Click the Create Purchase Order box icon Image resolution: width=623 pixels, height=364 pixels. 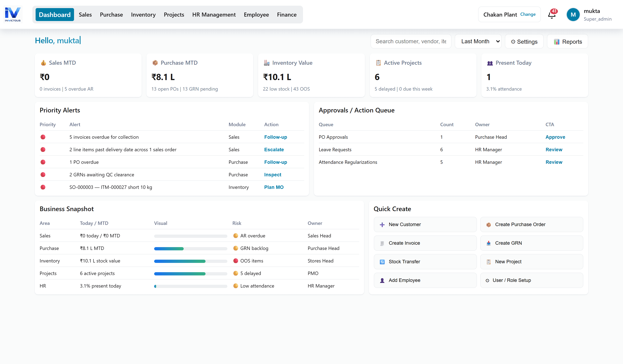click(488, 225)
